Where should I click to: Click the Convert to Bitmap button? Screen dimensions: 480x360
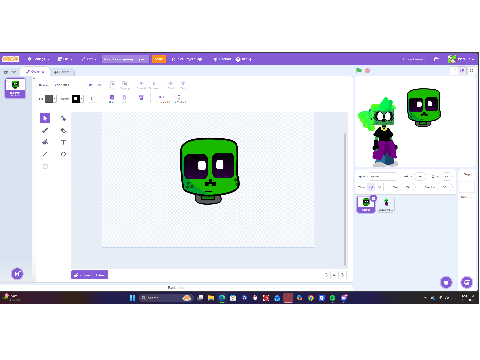click(89, 275)
